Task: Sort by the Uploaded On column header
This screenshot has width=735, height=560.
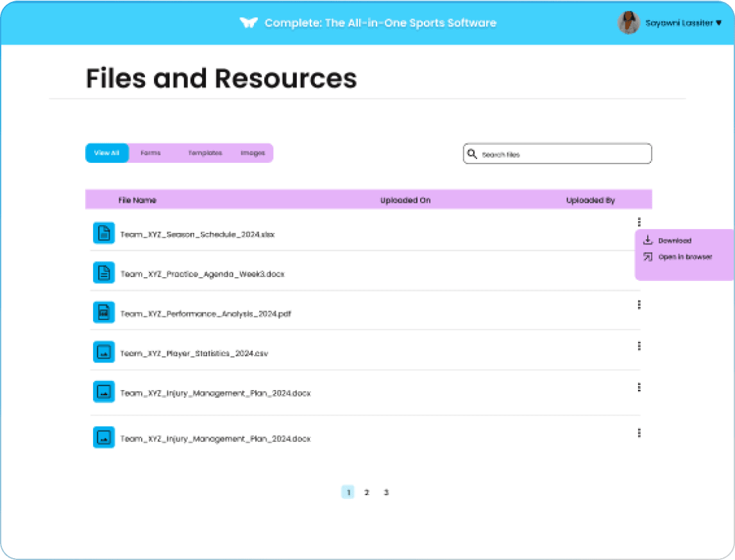Action: coord(405,200)
